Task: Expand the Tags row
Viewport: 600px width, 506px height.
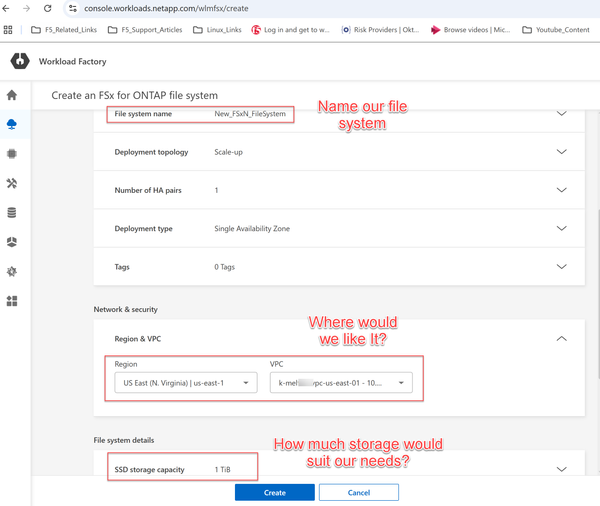Action: pos(561,267)
